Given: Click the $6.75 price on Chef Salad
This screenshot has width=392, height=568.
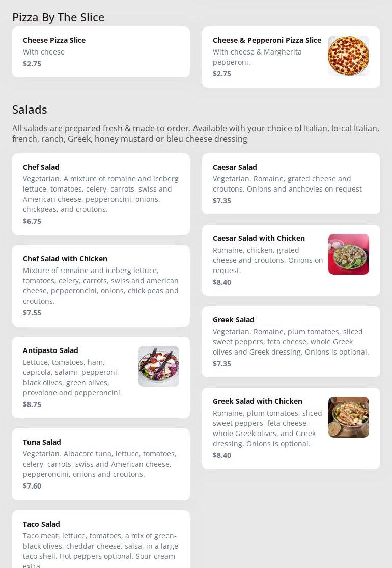Looking at the screenshot, I should pyautogui.click(x=32, y=221).
